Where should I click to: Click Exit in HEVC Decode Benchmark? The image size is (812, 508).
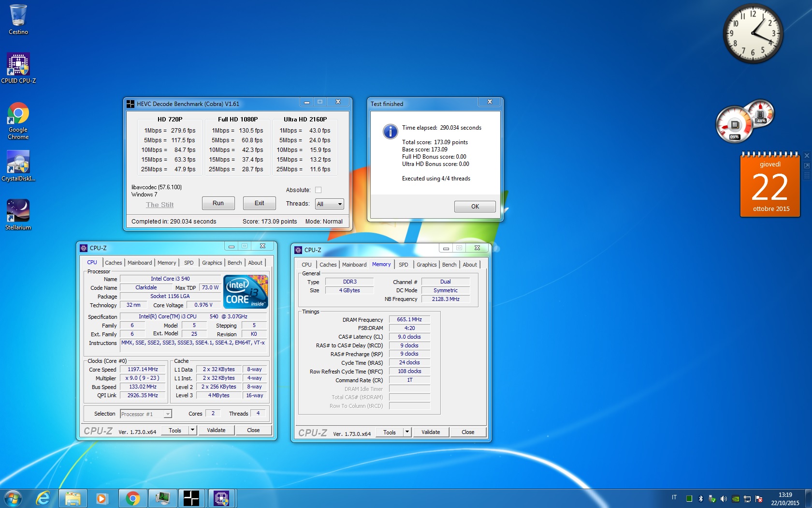tap(260, 203)
